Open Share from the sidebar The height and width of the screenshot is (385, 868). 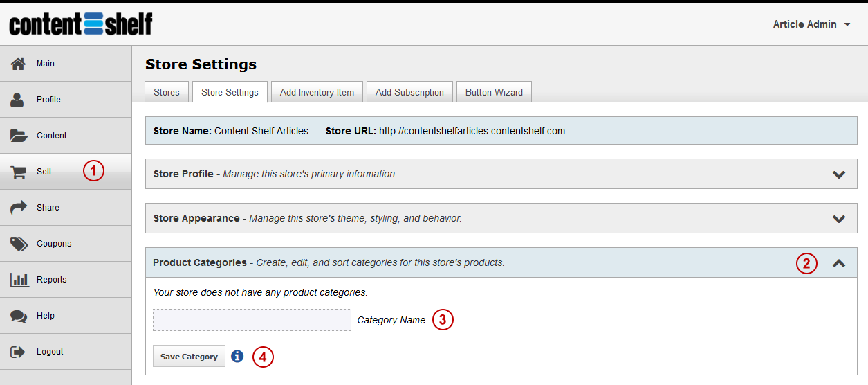click(66, 208)
